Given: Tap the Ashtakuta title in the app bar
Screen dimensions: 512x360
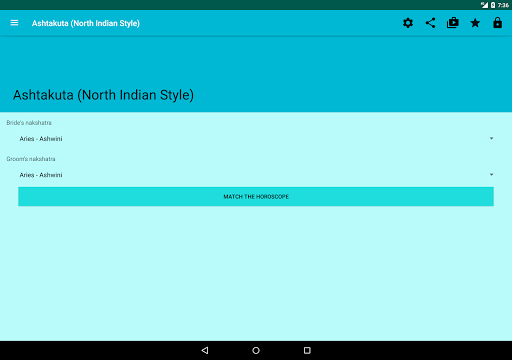Looking at the screenshot, I should click(x=86, y=23).
